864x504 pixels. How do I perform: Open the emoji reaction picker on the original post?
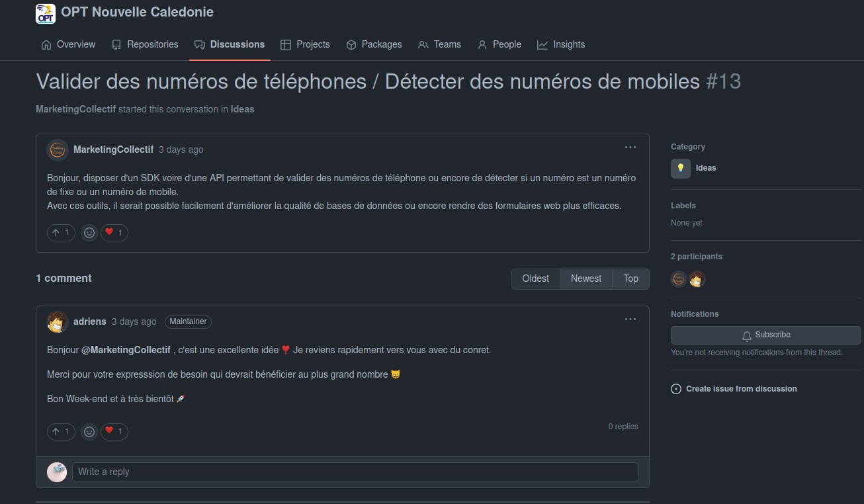(89, 233)
